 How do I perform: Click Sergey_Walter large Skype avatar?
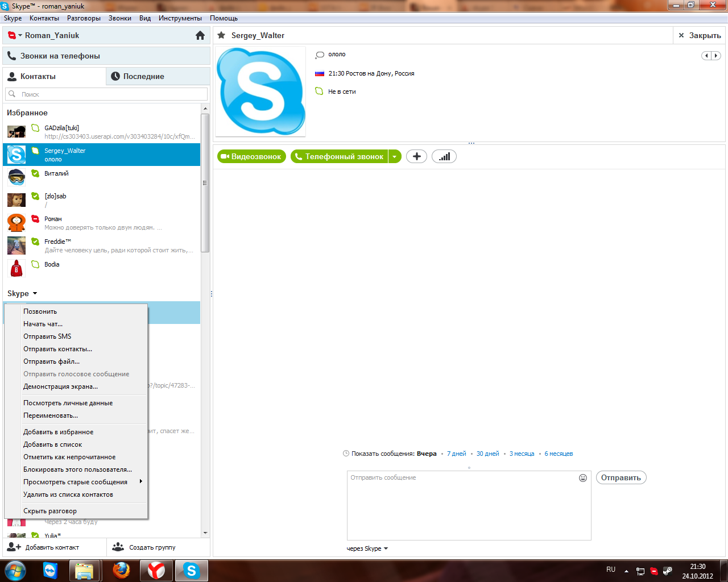pyautogui.click(x=260, y=92)
